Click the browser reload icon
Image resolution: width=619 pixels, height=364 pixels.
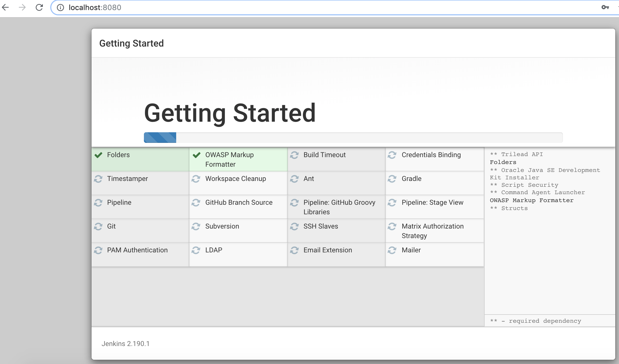[x=39, y=7]
